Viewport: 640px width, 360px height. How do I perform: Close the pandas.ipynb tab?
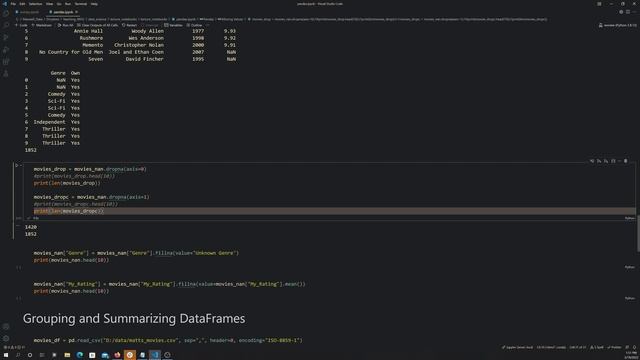coord(76,12)
